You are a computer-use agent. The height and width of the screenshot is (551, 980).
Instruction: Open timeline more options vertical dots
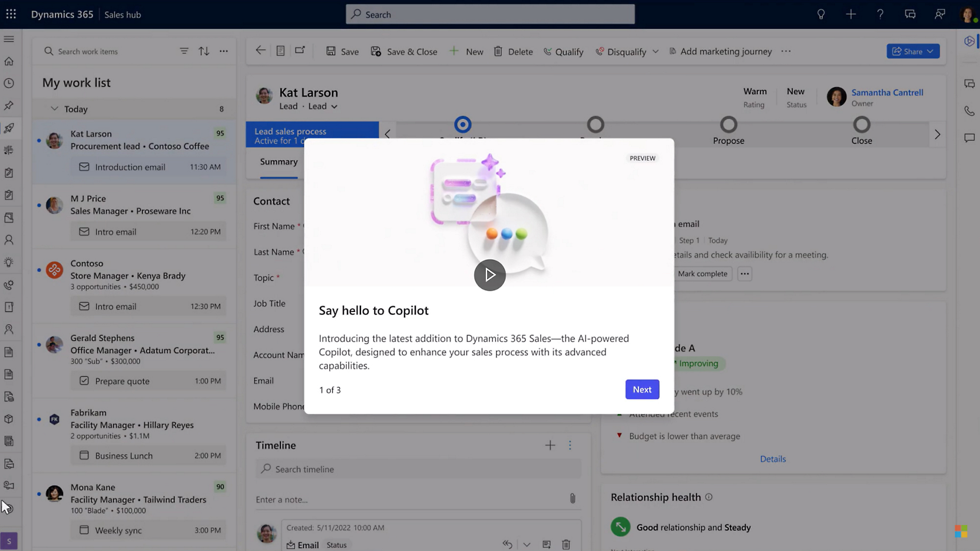tap(570, 446)
